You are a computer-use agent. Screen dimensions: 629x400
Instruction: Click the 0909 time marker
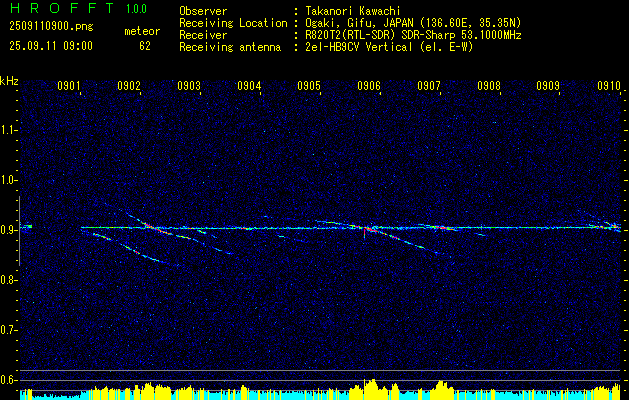pyautogui.click(x=548, y=85)
